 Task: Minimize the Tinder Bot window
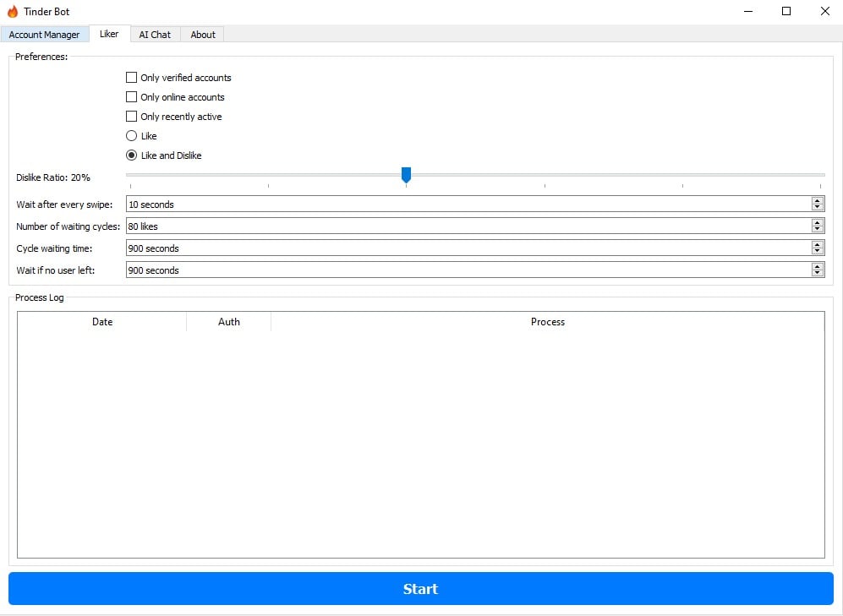pos(747,11)
